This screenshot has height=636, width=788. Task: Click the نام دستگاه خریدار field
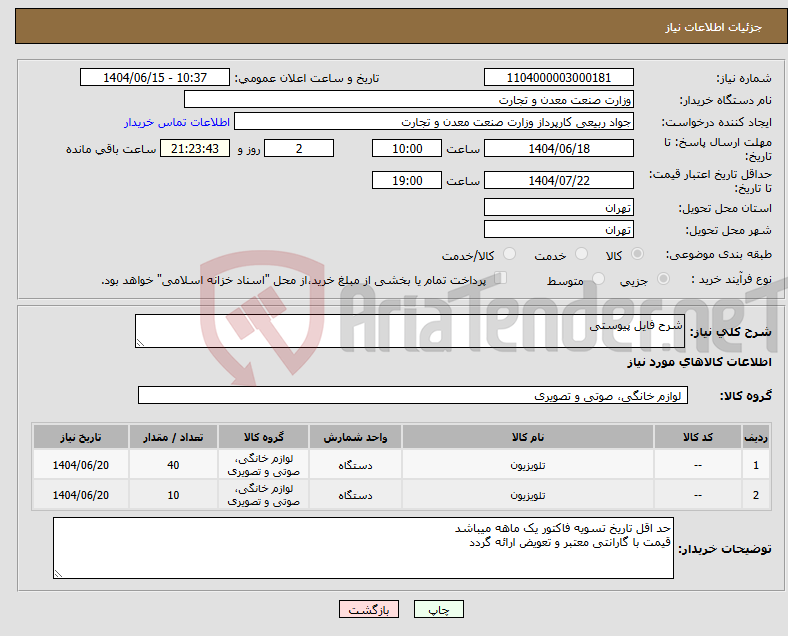[x=409, y=99]
